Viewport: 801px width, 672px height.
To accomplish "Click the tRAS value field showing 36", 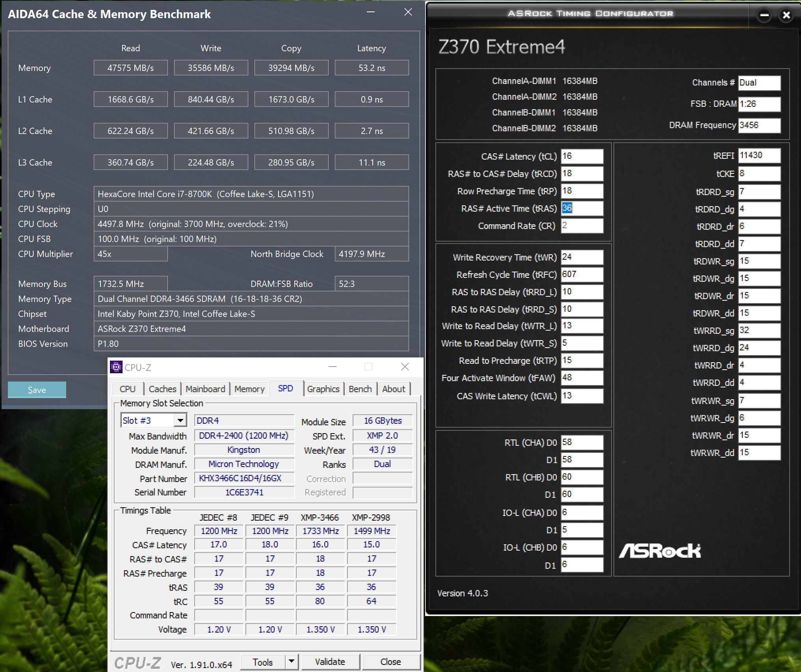I will 582,208.
